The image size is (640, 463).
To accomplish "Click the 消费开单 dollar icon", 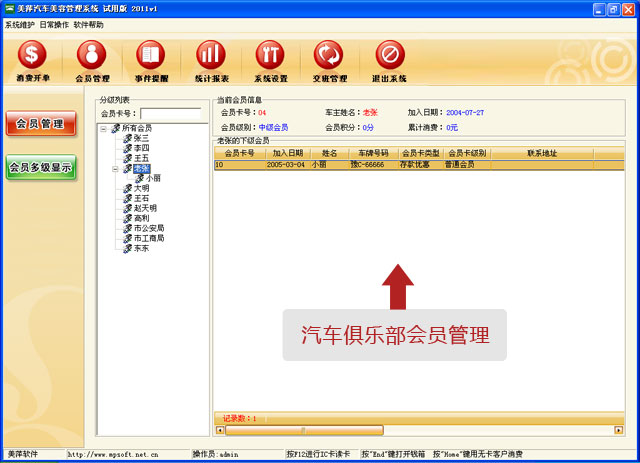I will (33, 54).
